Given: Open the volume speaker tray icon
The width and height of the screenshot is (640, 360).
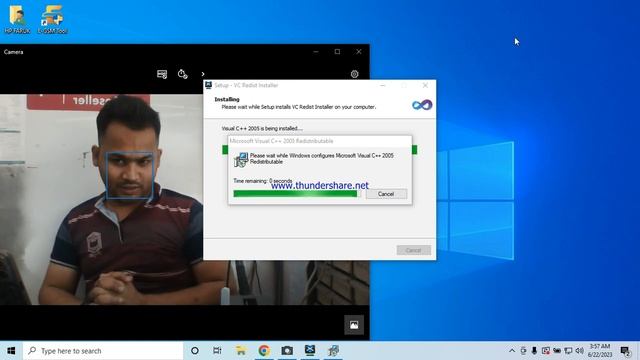Looking at the screenshot, I should [x=580, y=351].
